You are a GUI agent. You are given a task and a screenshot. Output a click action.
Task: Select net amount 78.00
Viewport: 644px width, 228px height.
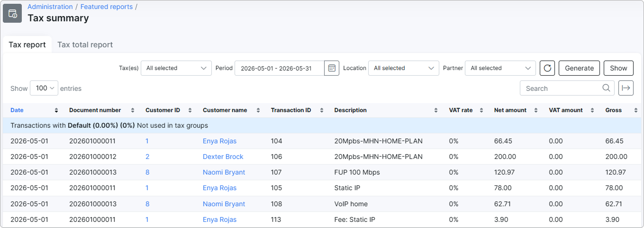coord(503,188)
